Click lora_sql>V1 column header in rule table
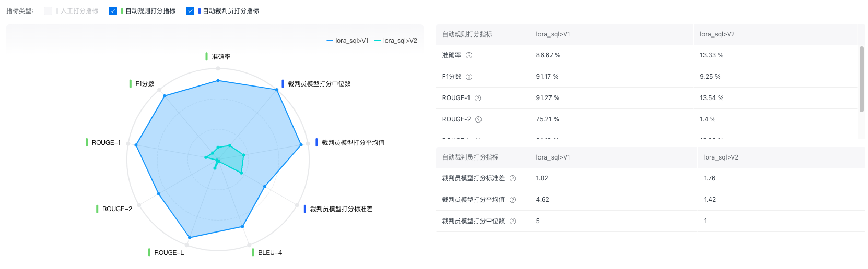This screenshot has height=269, width=868. (553, 34)
